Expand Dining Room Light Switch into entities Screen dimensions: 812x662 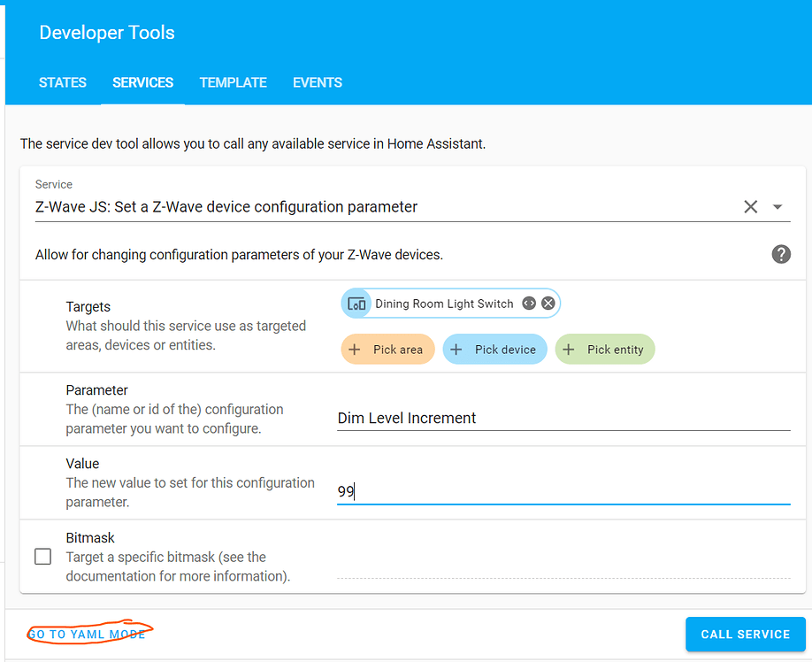click(529, 303)
